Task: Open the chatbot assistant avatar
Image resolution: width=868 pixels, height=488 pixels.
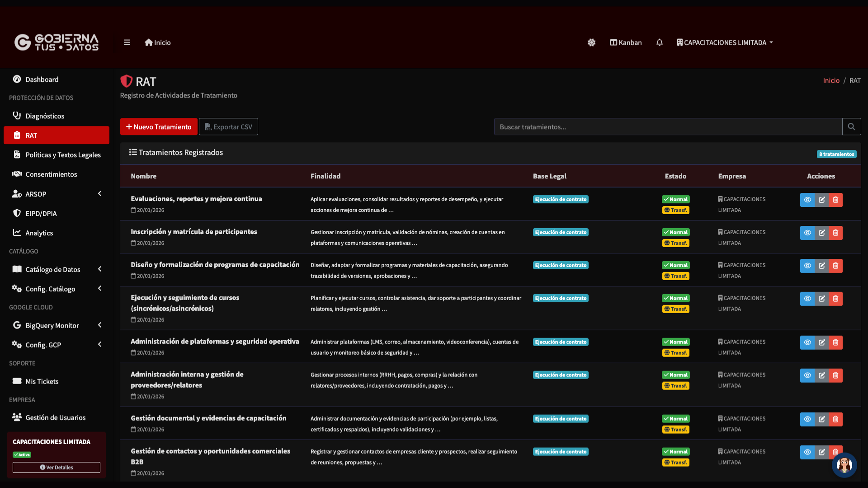Action: point(844,465)
